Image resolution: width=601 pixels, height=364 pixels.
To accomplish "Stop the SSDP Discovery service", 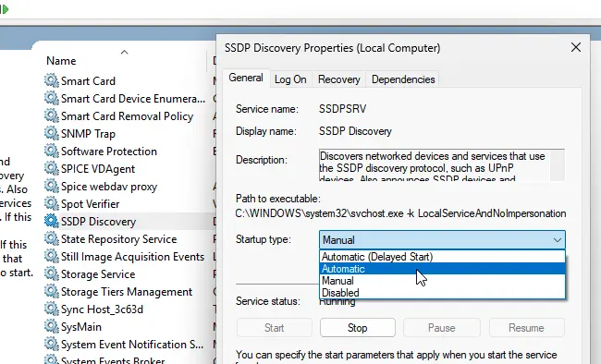I will [357, 328].
